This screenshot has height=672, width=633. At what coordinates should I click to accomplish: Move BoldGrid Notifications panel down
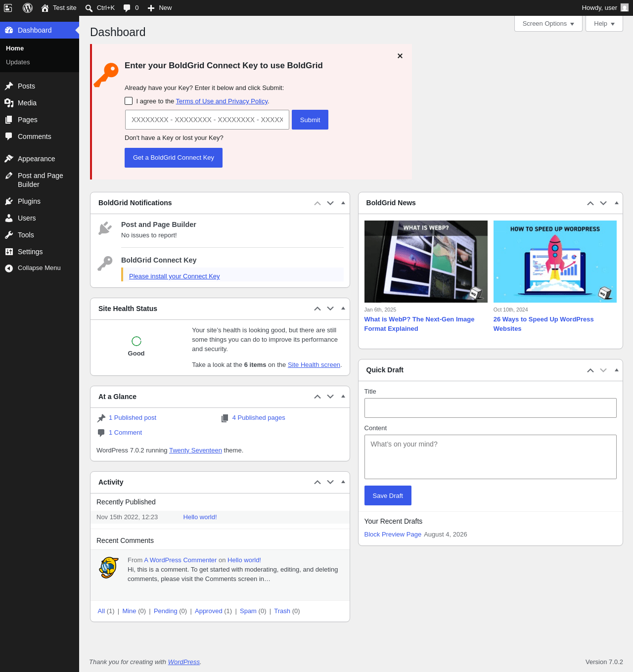330,203
